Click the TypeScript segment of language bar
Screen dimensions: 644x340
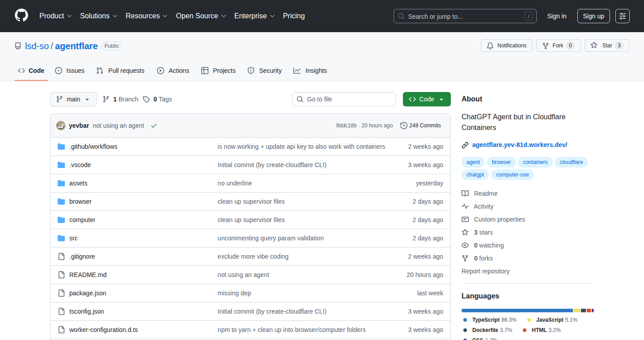coord(517,311)
